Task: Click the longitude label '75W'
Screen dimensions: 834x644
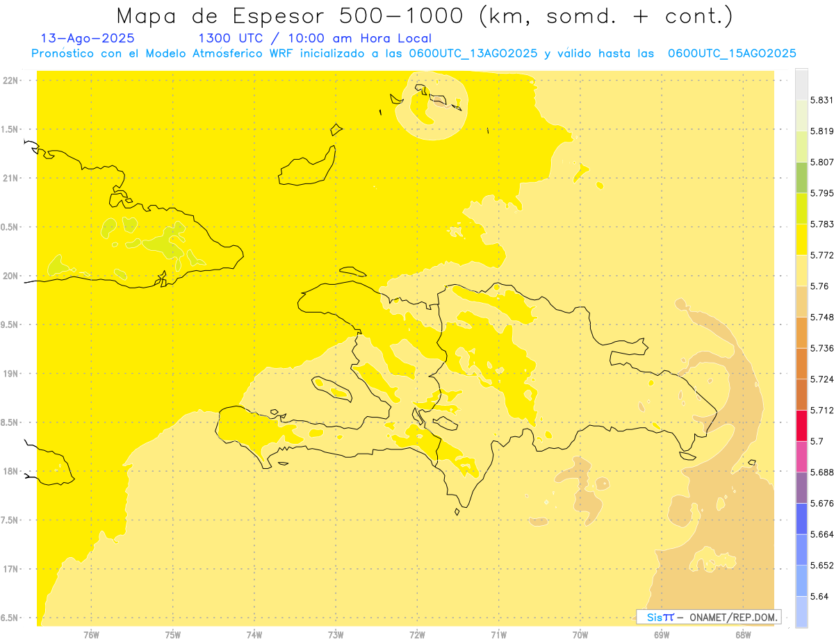Action: tap(173, 635)
